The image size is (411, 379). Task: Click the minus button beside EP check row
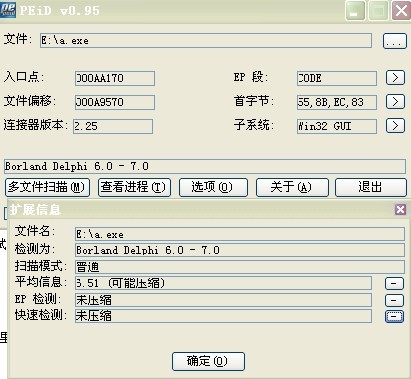point(394,300)
